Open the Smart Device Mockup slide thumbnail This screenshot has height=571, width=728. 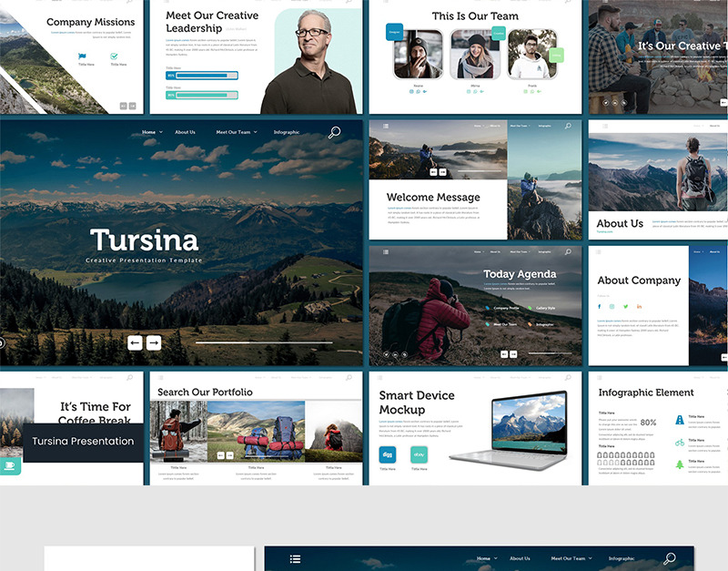pos(475,427)
